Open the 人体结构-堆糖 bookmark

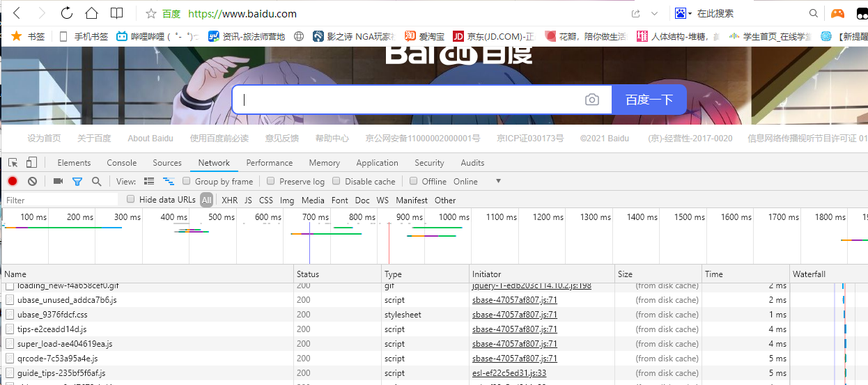click(678, 36)
